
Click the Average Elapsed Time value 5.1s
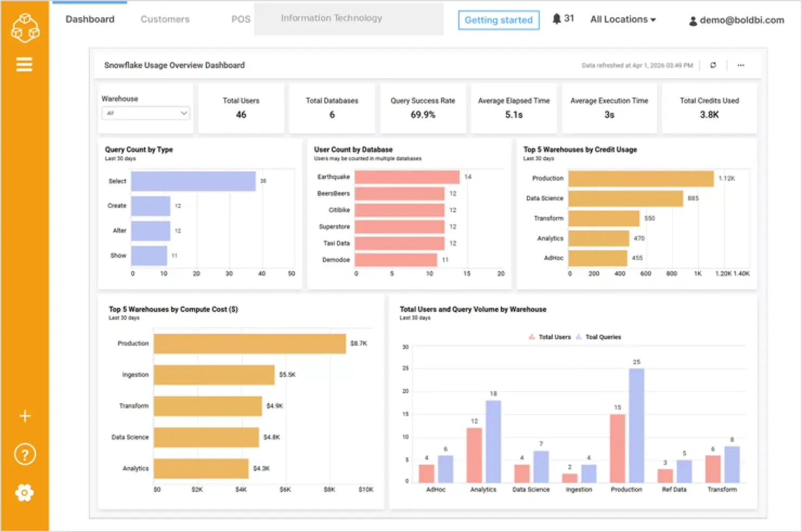coord(514,115)
